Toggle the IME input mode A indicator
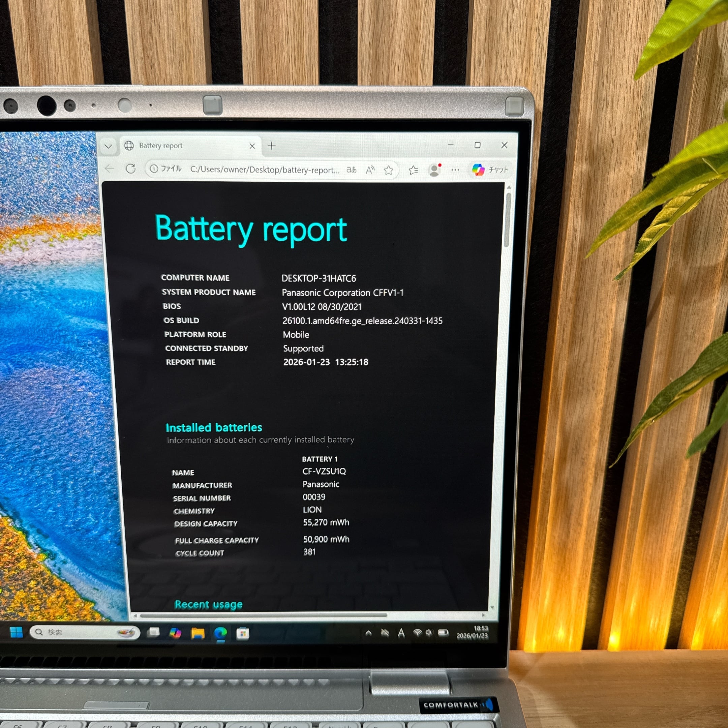The height and width of the screenshot is (728, 728). (401, 633)
